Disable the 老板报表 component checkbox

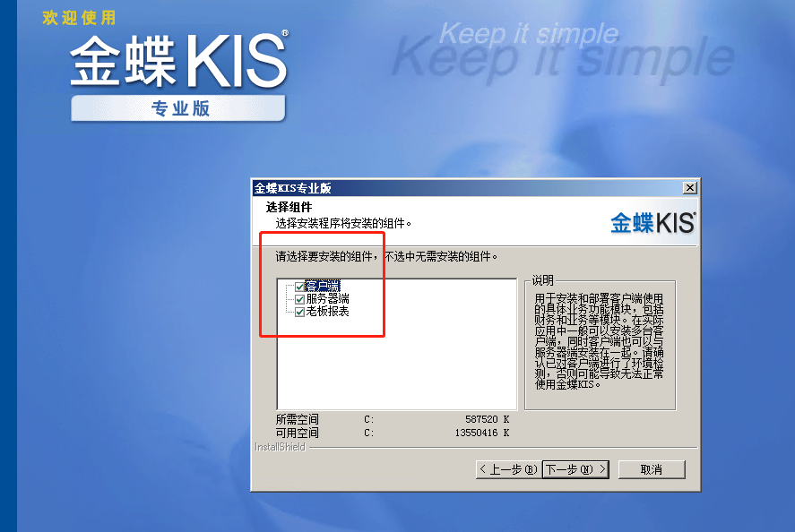299,312
